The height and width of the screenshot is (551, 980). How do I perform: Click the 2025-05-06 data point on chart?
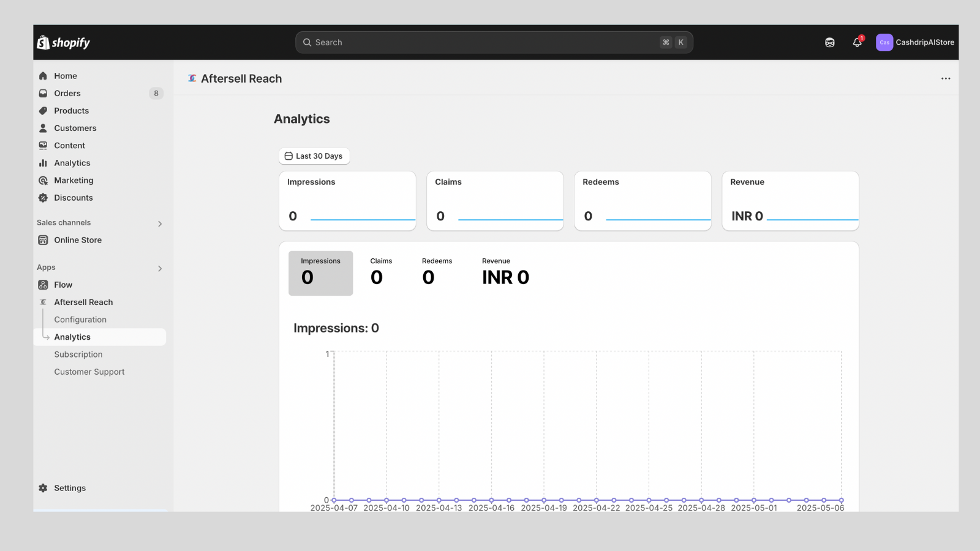tap(841, 500)
